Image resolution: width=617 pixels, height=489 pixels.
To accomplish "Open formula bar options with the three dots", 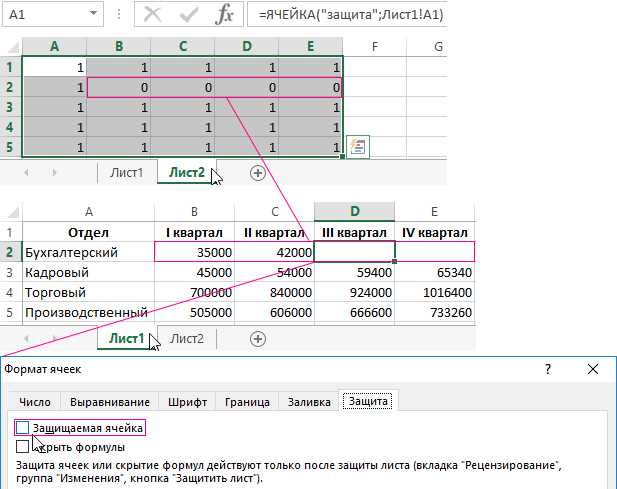I will [119, 14].
